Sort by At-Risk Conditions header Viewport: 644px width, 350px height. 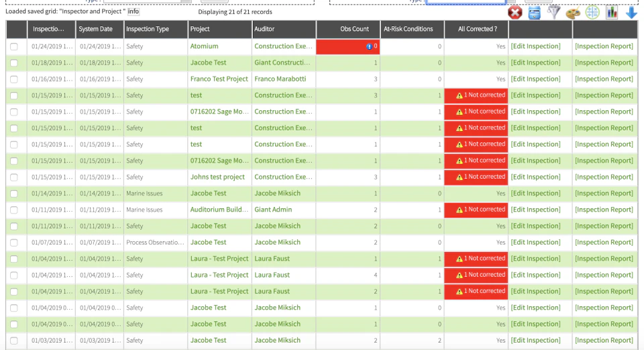pos(412,29)
